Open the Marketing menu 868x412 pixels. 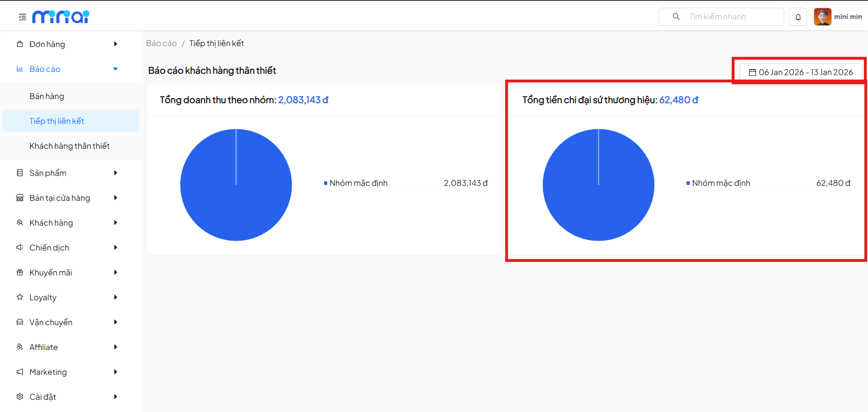48,372
